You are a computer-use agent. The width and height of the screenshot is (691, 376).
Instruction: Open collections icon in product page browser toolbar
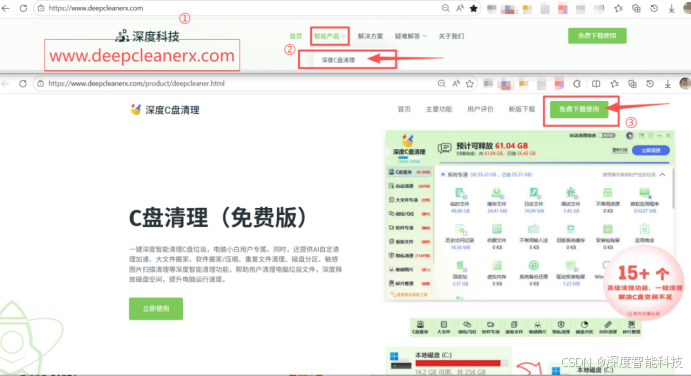point(632,83)
